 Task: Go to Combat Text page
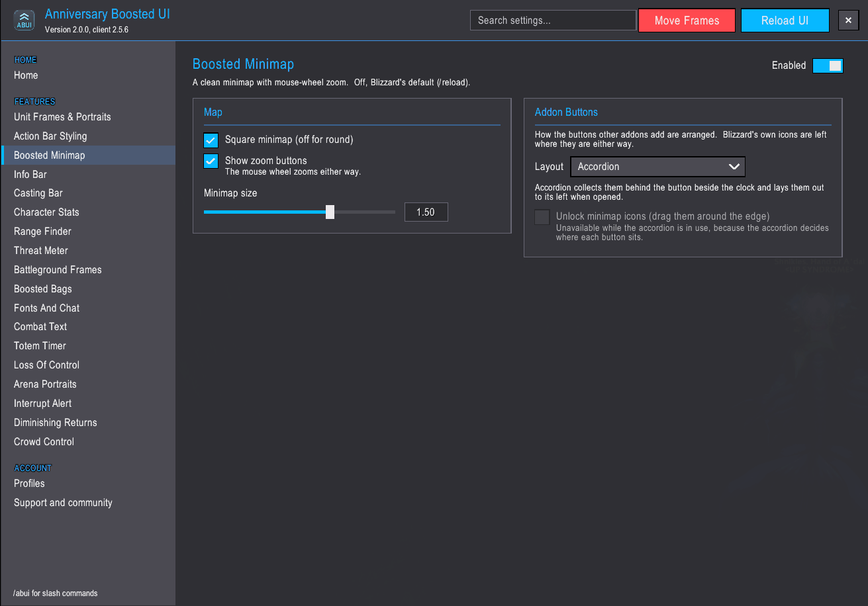pyautogui.click(x=88, y=327)
